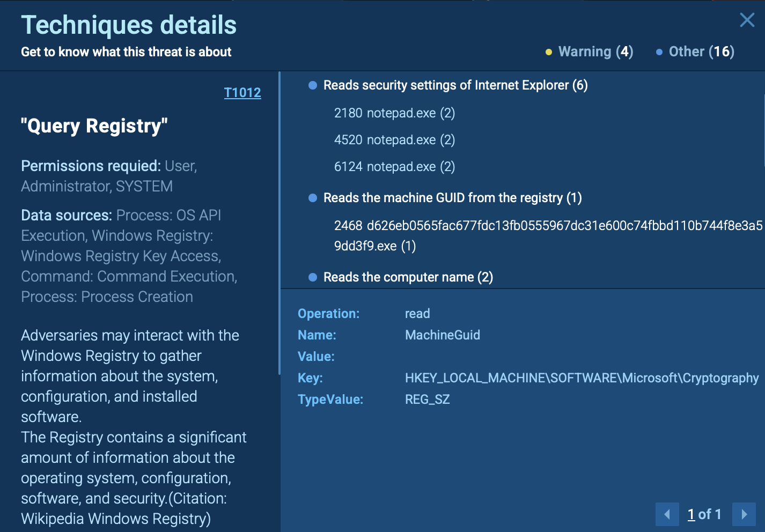Click bullet beside machine GUID entry

(x=313, y=198)
